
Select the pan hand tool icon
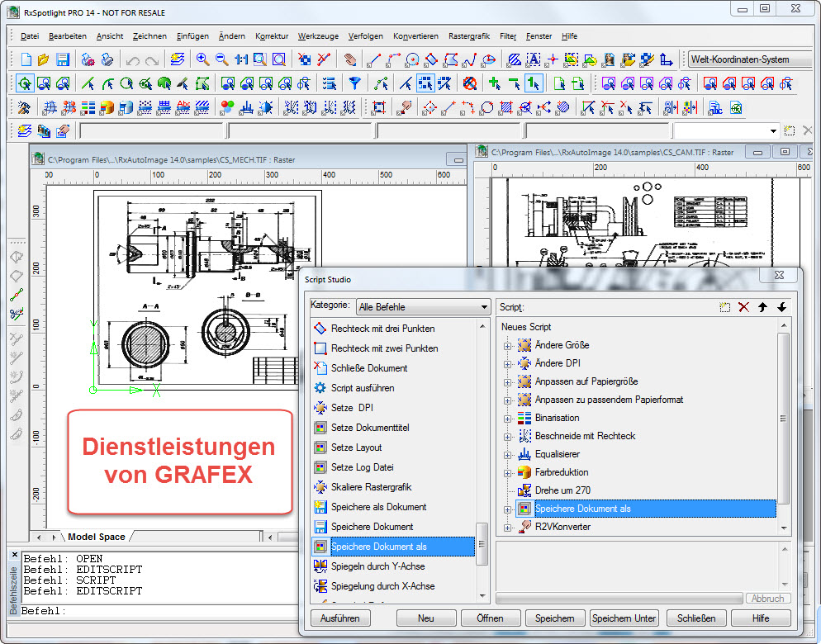click(x=350, y=59)
